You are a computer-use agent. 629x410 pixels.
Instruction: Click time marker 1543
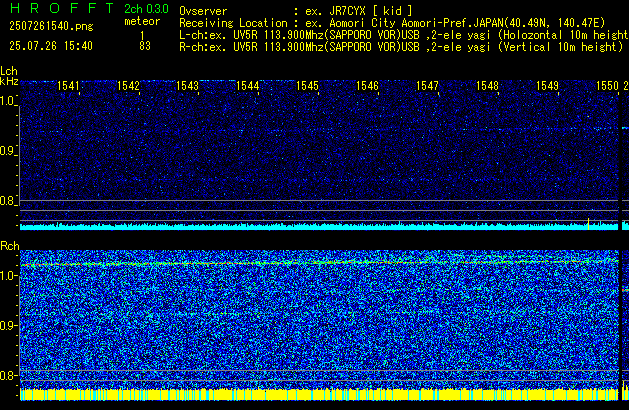(188, 86)
